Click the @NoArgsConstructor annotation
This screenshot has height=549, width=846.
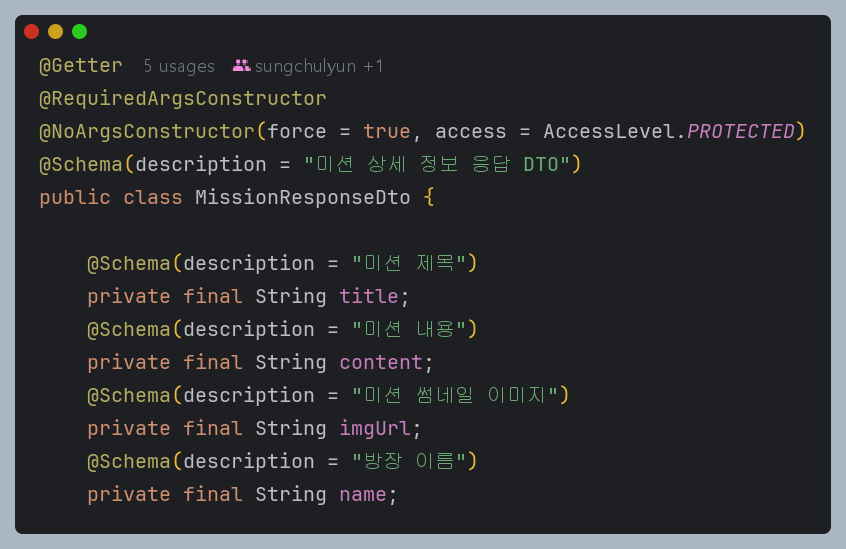(x=147, y=132)
